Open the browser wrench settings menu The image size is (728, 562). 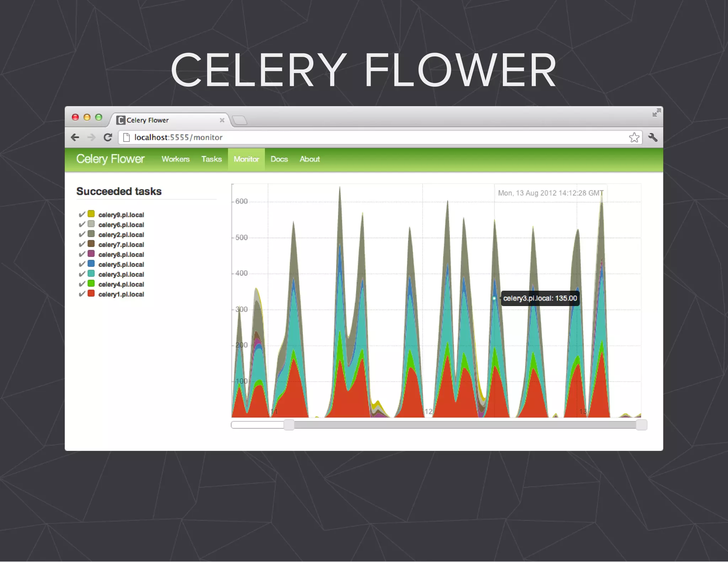click(653, 137)
